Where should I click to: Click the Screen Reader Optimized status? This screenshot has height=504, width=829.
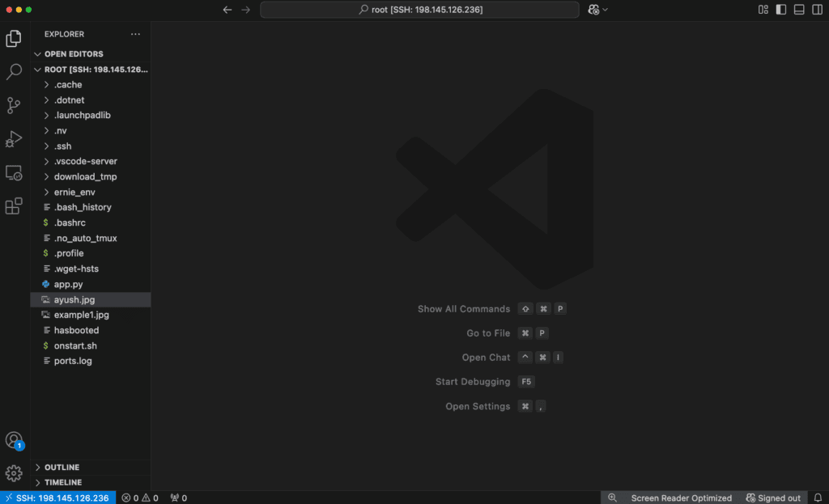681,498
